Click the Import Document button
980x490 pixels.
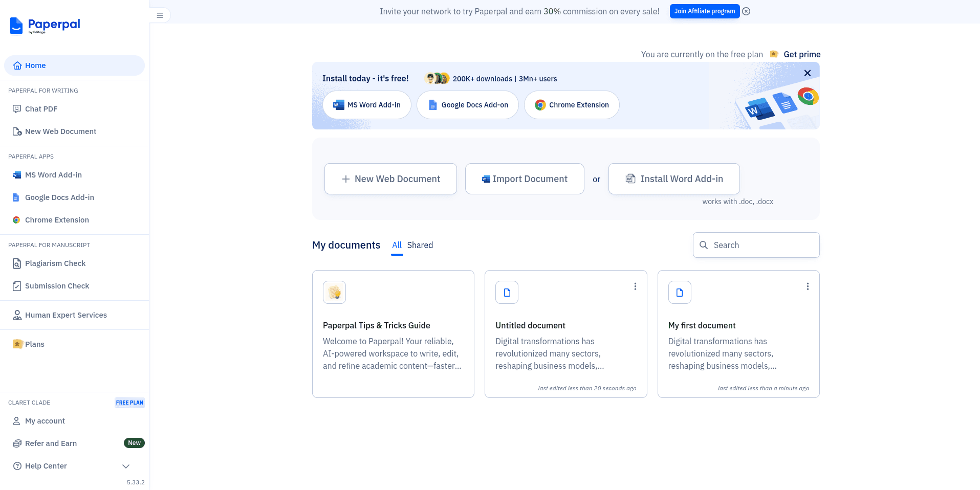coord(525,179)
